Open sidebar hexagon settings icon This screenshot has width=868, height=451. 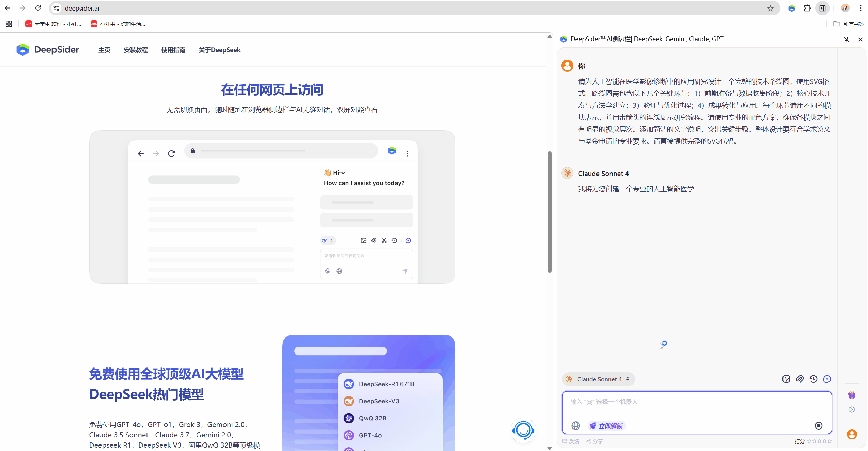pyautogui.click(x=852, y=410)
